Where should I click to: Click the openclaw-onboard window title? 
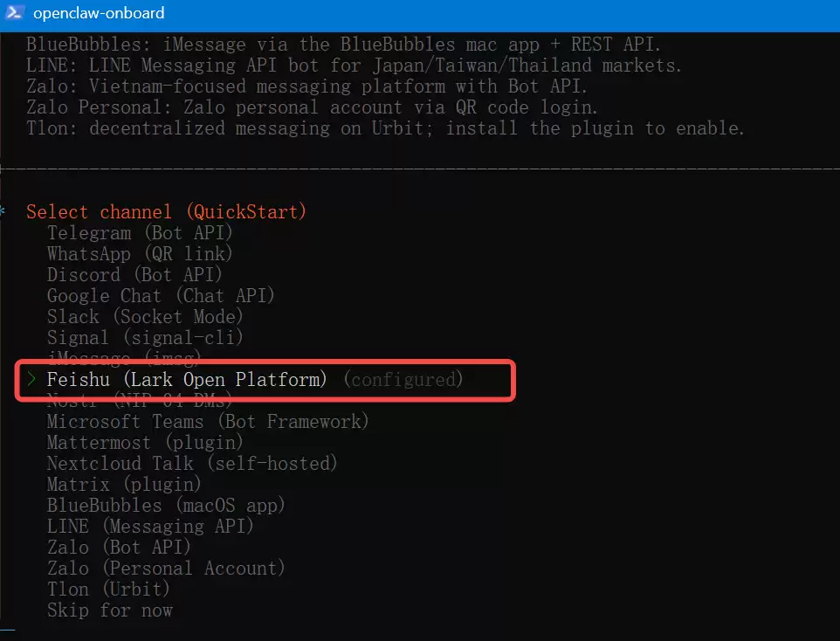(99, 13)
